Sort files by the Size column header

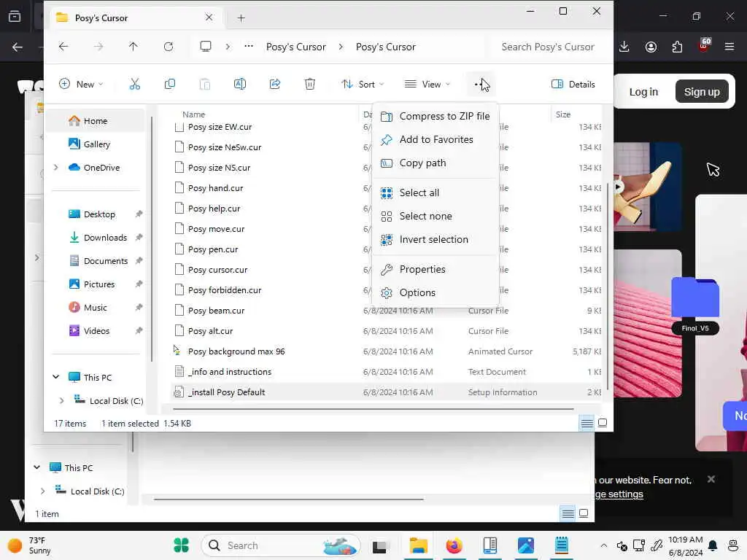pos(562,114)
